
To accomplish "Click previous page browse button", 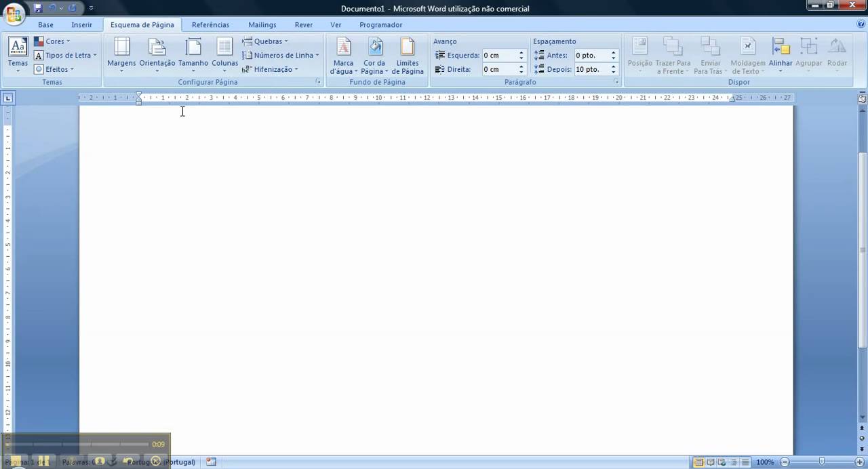I will pos(863,429).
